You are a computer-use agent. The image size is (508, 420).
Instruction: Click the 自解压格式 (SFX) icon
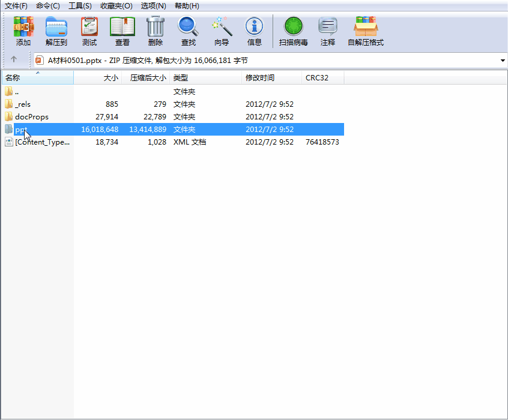[x=366, y=26]
